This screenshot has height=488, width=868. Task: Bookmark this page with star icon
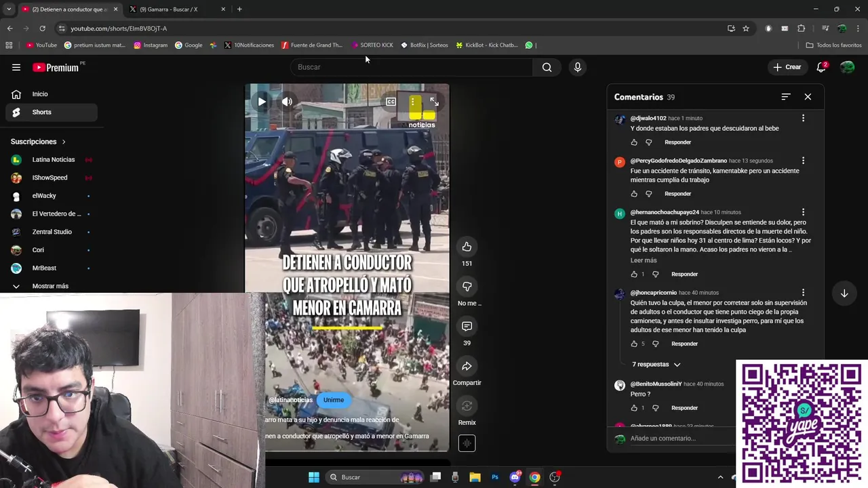tap(746, 28)
